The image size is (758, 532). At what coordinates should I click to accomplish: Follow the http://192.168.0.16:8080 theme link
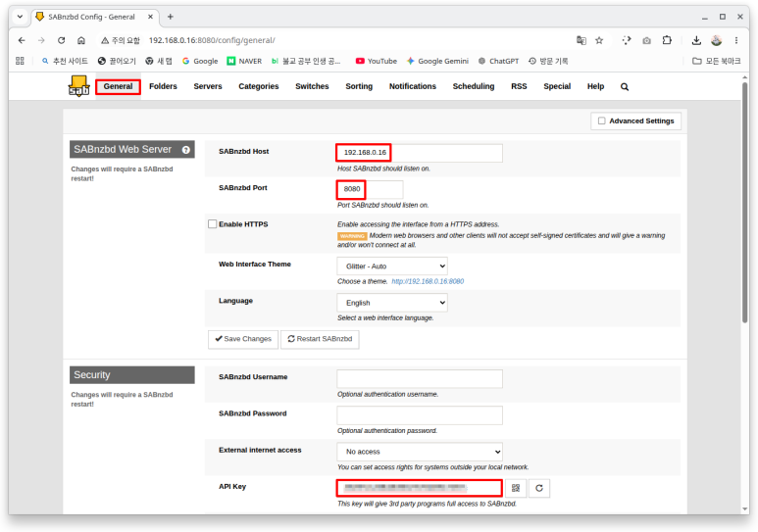click(428, 282)
